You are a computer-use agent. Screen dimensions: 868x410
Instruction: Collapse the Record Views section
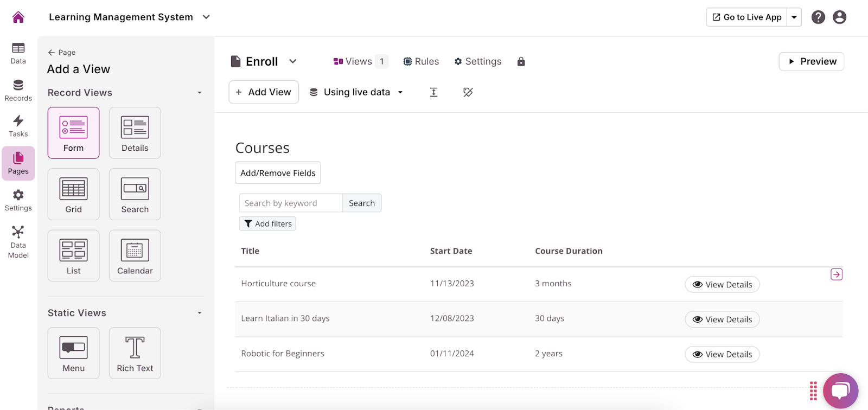point(200,93)
